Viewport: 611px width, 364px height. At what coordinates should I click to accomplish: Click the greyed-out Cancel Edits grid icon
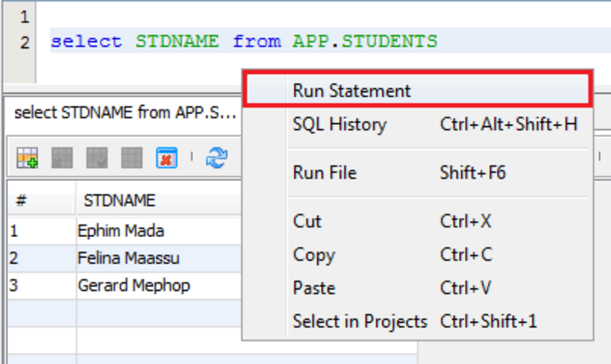click(131, 158)
